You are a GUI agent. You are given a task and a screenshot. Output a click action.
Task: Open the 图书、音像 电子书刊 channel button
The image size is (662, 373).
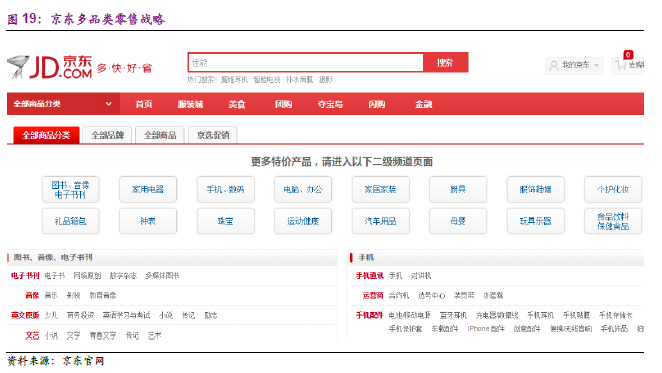click(71, 190)
